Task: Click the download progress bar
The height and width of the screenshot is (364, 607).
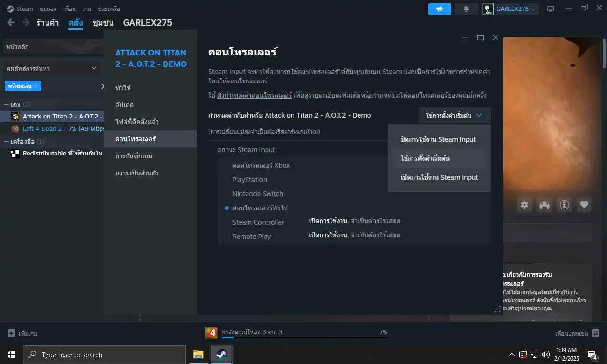Action: pyautogui.click(x=304, y=337)
